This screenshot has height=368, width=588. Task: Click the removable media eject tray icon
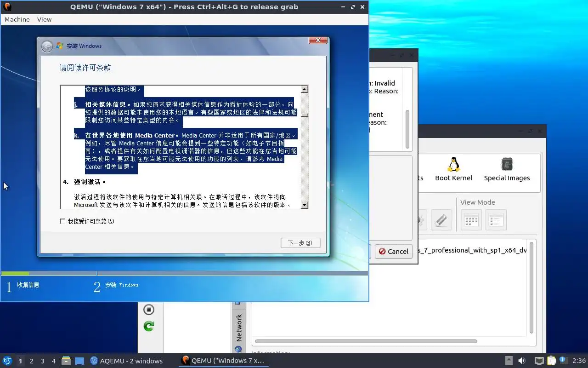pyautogui.click(x=509, y=361)
